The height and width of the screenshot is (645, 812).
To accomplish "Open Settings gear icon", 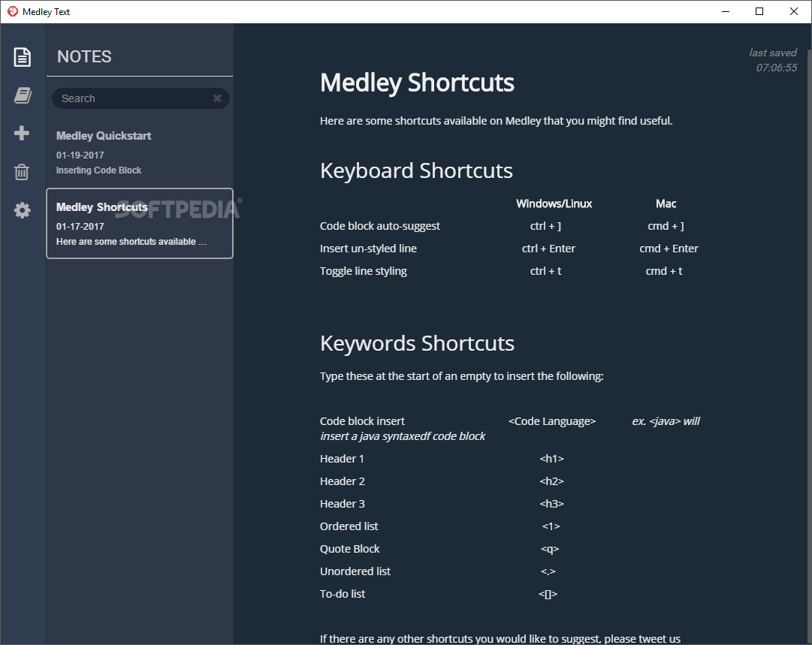I will click(x=23, y=210).
